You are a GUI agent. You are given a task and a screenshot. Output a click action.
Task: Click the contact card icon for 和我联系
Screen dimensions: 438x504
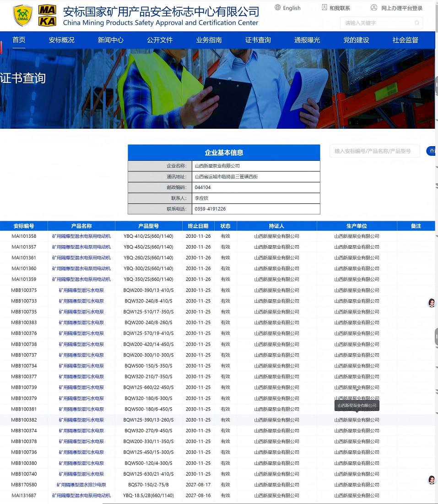pos(324,7)
